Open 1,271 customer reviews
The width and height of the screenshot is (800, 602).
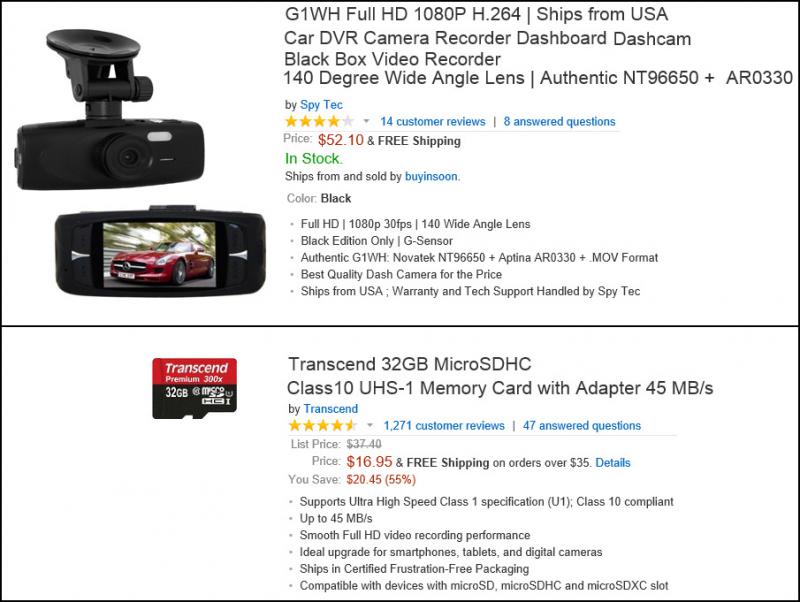[444, 425]
